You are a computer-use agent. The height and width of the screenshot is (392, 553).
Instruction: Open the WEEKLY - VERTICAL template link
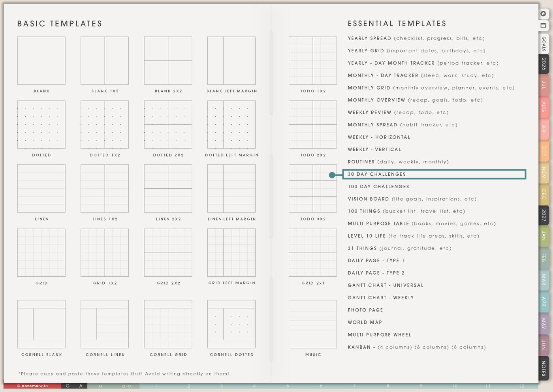point(374,149)
